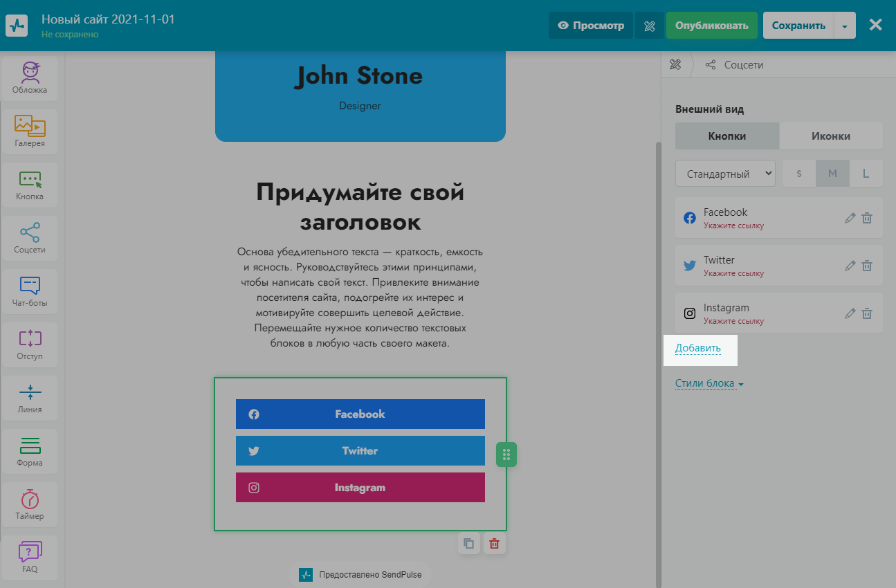896x588 pixels.
Task: Click the canvas vertical scrollbar
Action: [x=659, y=363]
